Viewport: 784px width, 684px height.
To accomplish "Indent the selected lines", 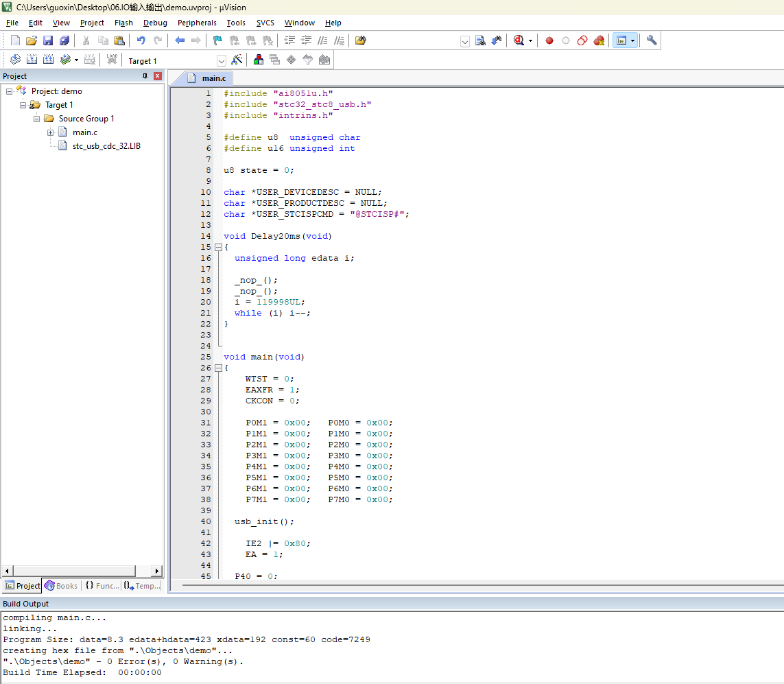I will [x=289, y=40].
